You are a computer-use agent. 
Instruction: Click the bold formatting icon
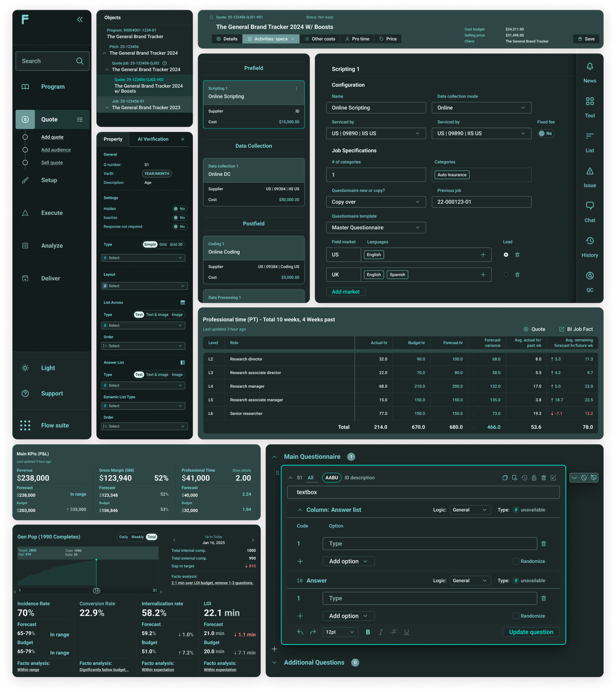368,632
